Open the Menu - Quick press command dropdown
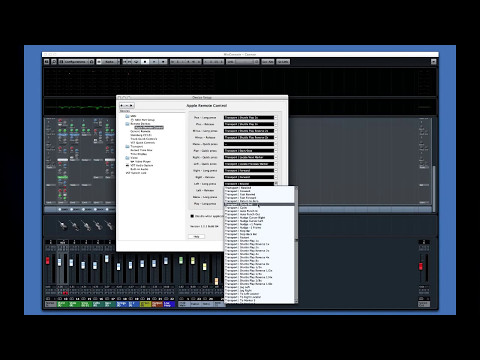Viewport: 480px width, 360px height. tap(250, 144)
